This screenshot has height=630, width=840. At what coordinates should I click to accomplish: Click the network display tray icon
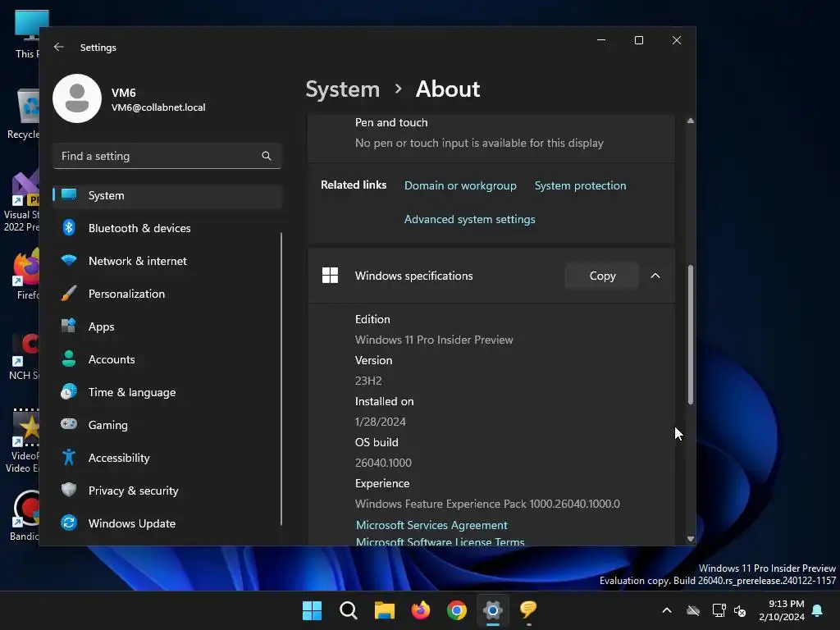coord(719,610)
